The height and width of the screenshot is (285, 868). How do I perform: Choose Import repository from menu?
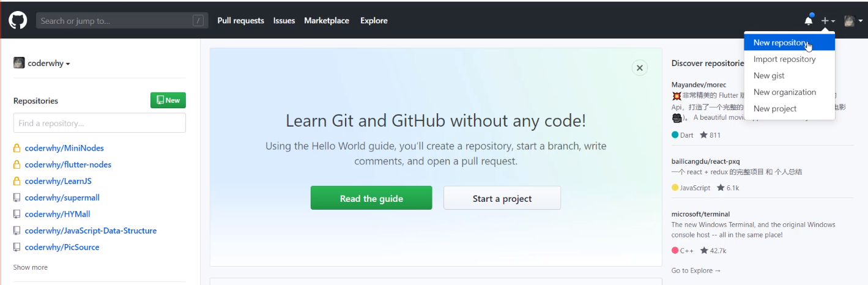789,59
